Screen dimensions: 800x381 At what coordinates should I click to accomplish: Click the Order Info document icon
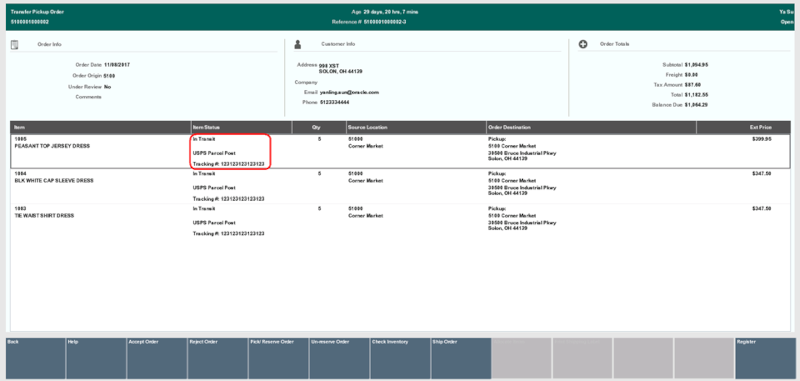pyautogui.click(x=14, y=45)
